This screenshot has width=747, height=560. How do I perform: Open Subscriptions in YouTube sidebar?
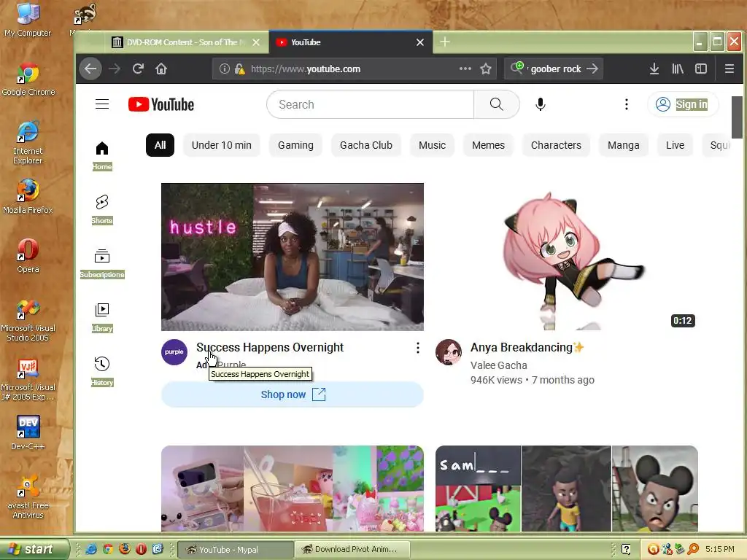[x=102, y=263]
